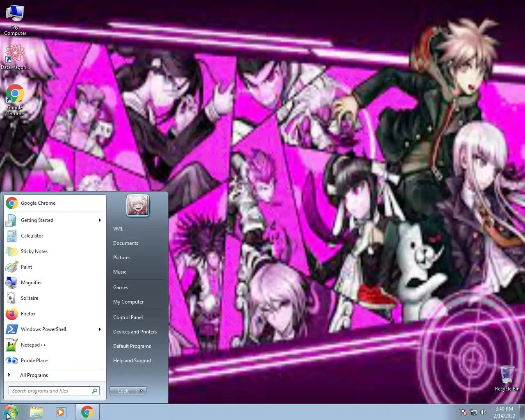Launch Purble Place from Start menu

point(55,361)
